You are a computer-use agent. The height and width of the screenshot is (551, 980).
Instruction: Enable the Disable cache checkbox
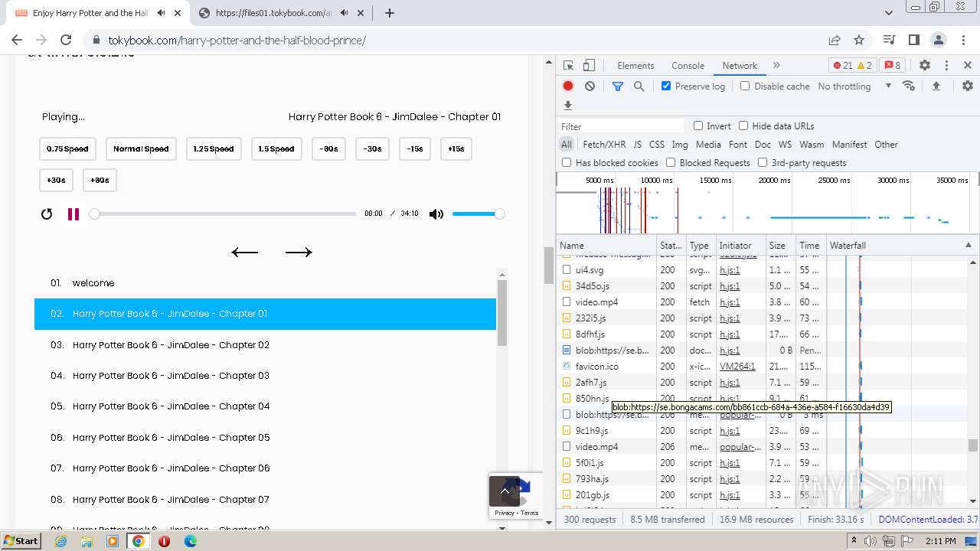[745, 86]
